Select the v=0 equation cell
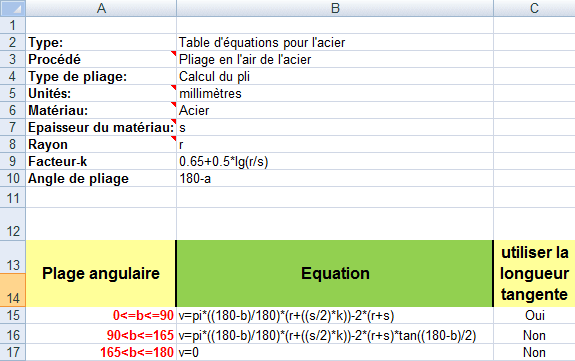The height and width of the screenshot is (361, 575). pyautogui.click(x=335, y=352)
